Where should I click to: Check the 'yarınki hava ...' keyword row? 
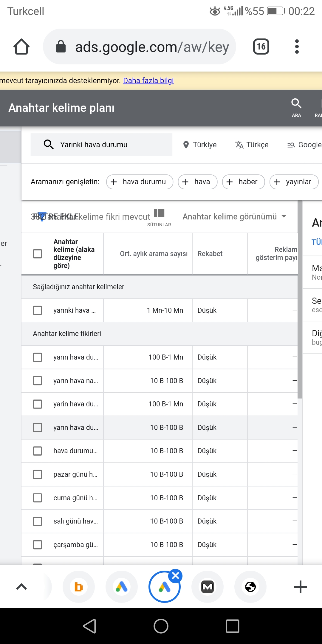[38, 310]
